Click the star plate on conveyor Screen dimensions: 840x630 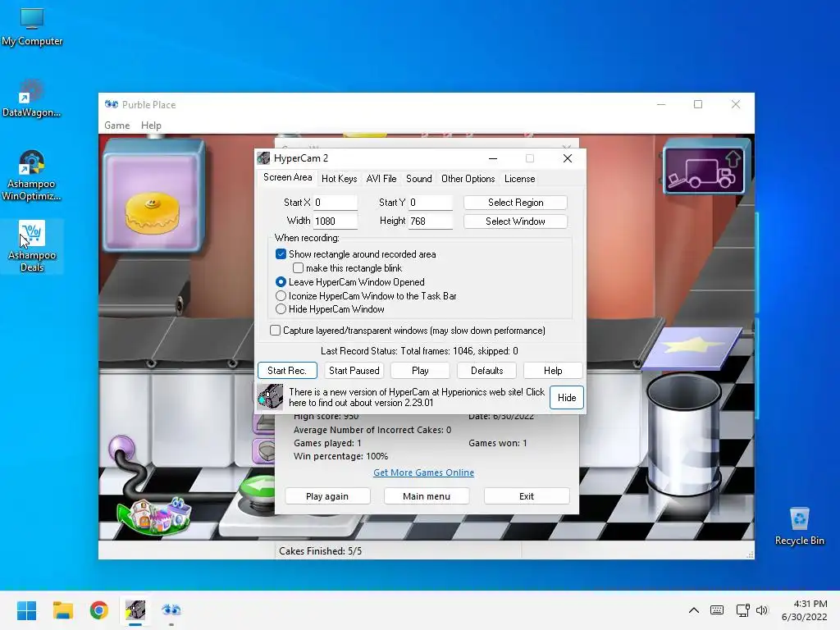(692, 347)
